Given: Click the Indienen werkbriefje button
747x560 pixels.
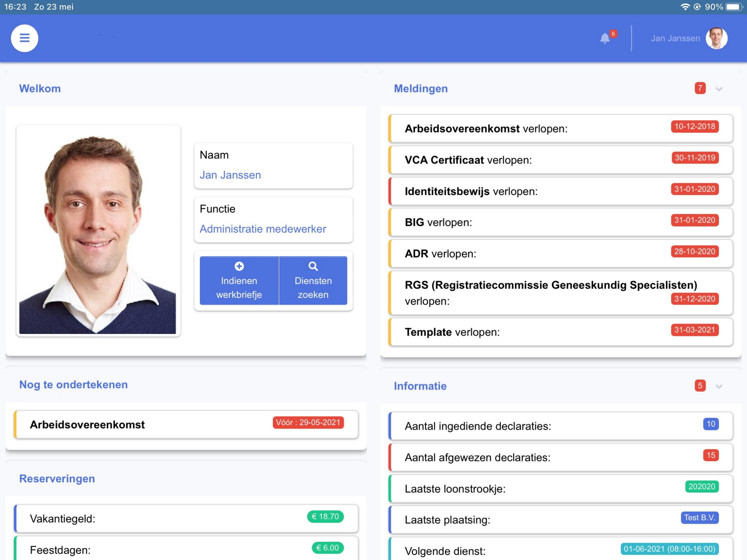Looking at the screenshot, I should (x=239, y=280).
